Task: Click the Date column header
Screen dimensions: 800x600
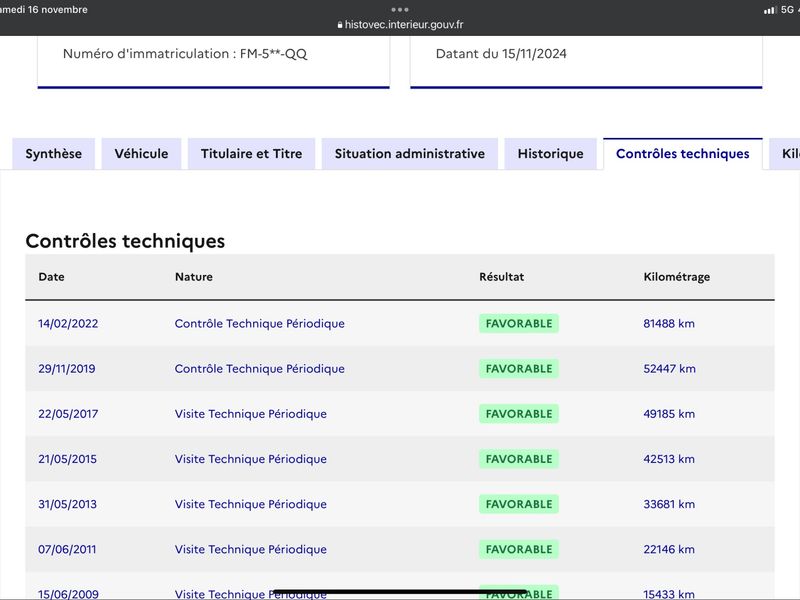Action: pos(52,277)
